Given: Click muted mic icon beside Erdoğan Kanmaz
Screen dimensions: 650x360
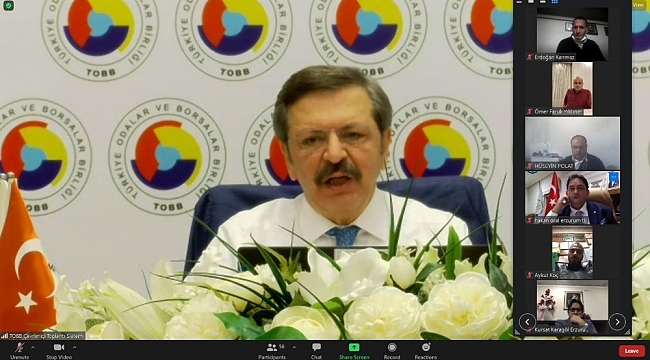Looking at the screenshot, I should (x=529, y=57).
